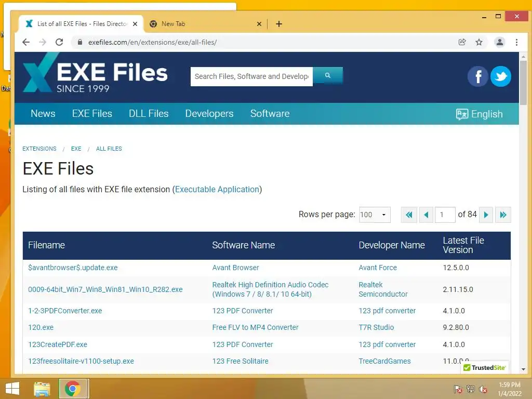Open network tray icon
This screenshot has width=532, height=399.
point(471,389)
